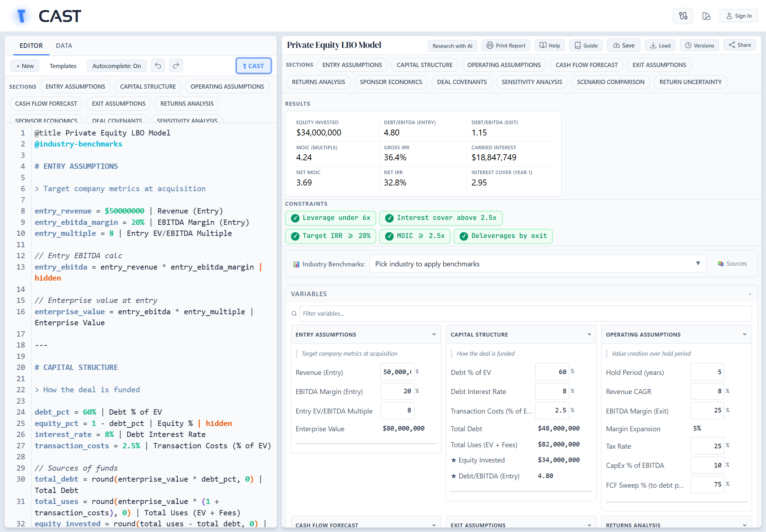The image size is (766, 532).
Task: Open the Industry Benchmarks dropdown
Action: point(538,264)
